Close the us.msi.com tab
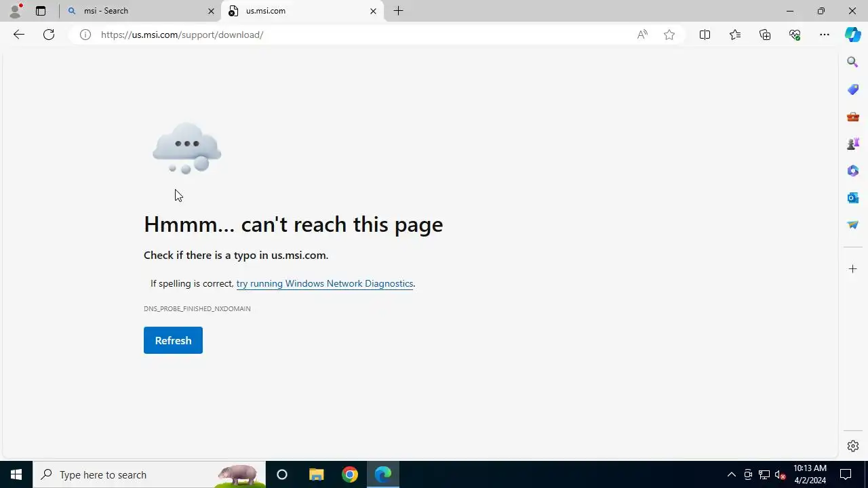Screen dimensions: 868x488 point(373,11)
